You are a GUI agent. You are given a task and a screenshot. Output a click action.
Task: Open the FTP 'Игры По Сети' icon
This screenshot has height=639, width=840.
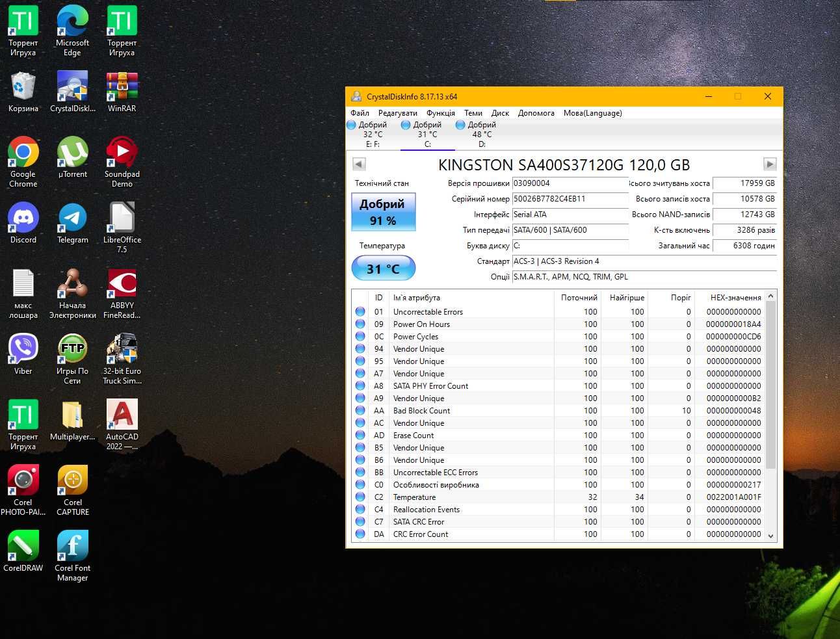72,359
